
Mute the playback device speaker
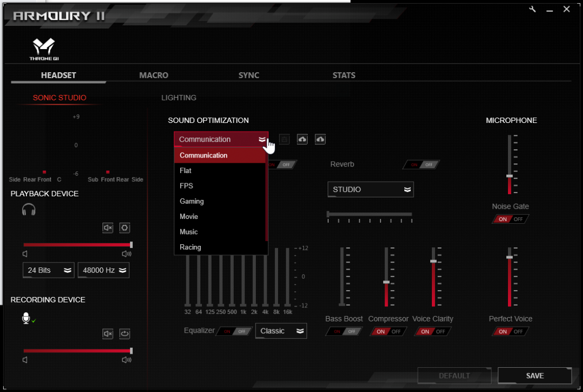[x=108, y=228]
